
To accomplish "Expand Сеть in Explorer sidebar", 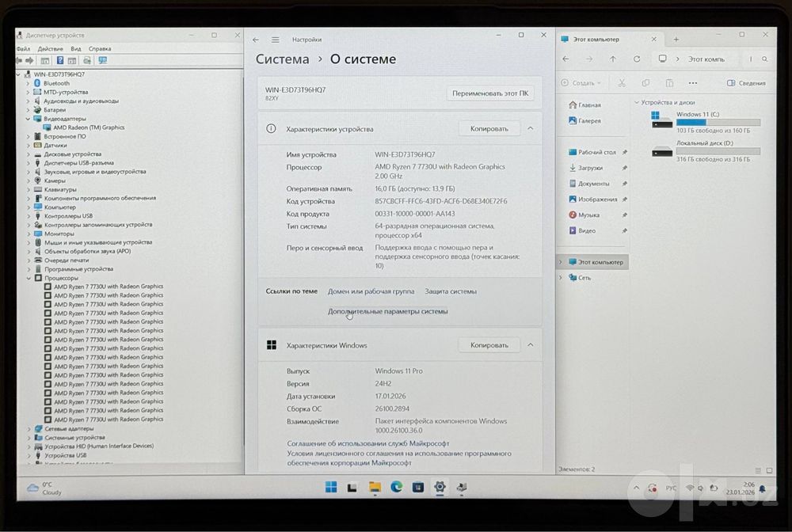I will click(560, 278).
